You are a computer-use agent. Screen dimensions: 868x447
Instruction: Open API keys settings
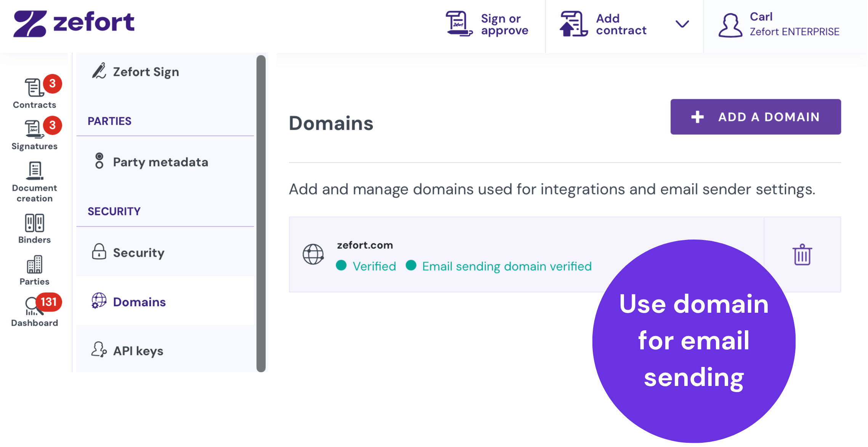165,350
